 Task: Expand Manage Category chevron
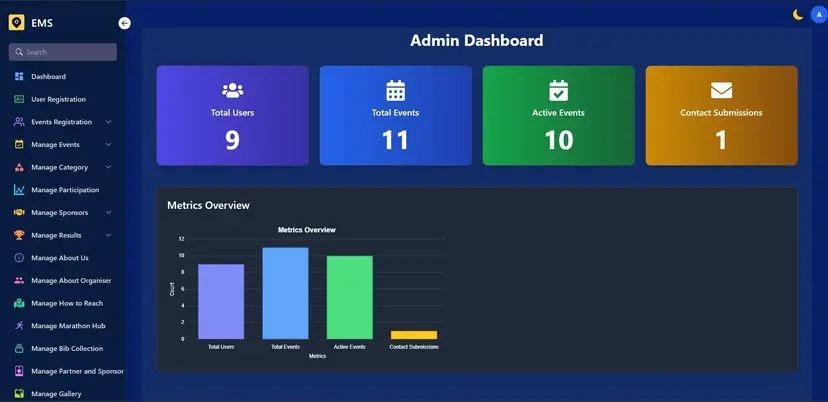[108, 167]
